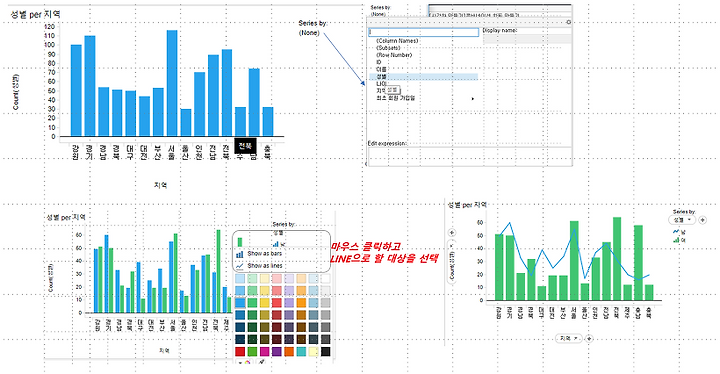Click the Display name field
720x374 pixels.
point(527,39)
